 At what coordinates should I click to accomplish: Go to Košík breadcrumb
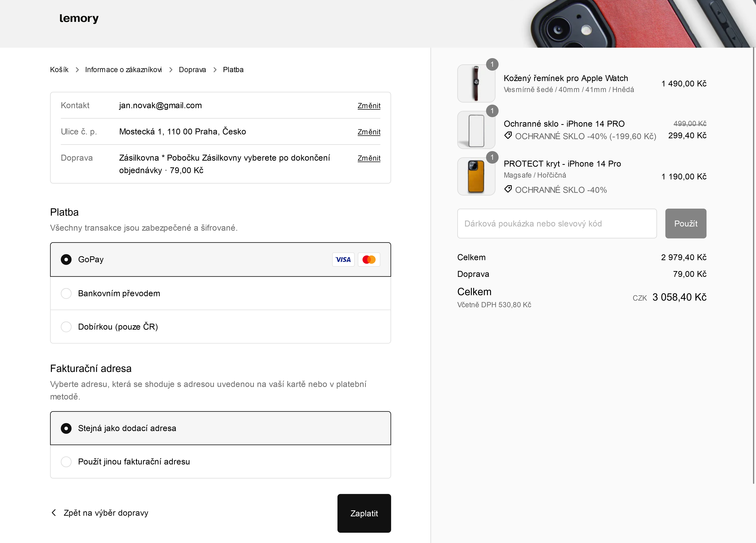(59, 70)
